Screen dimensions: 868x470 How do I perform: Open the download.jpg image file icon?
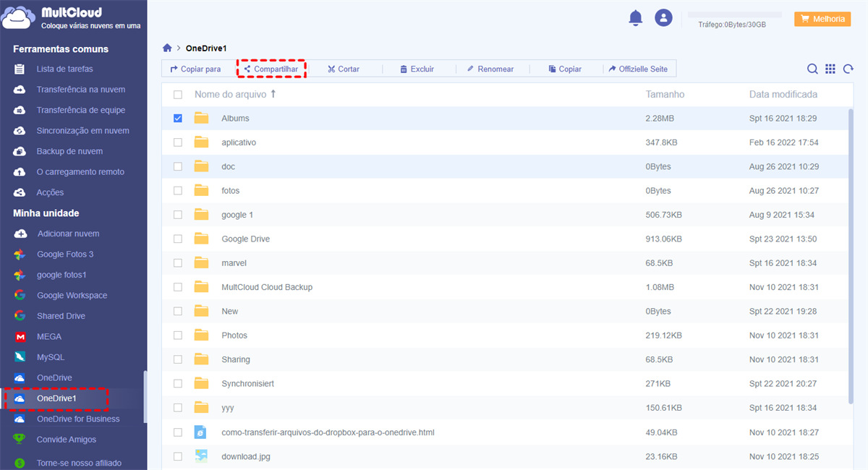[x=201, y=456]
